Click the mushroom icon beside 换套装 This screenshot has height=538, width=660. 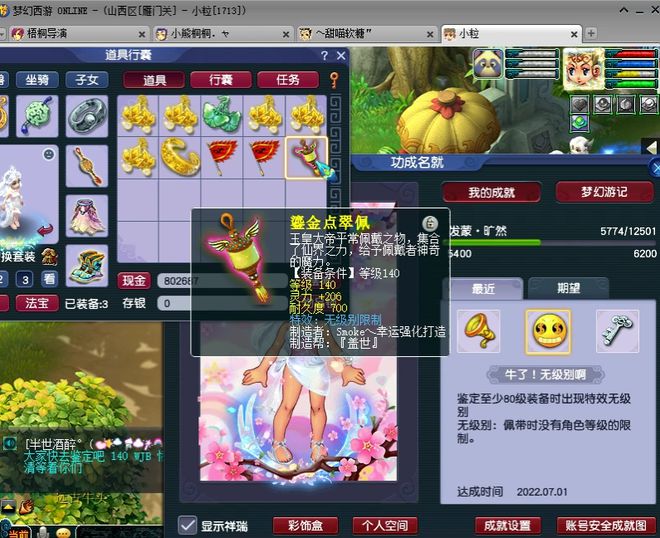click(49, 256)
